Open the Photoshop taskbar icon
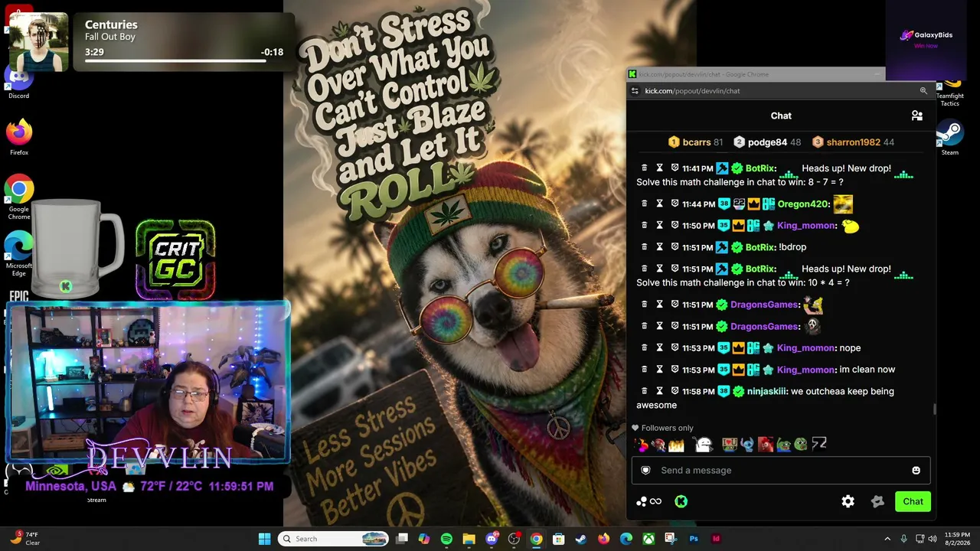Screen dimensions: 980x551 pyautogui.click(x=694, y=539)
